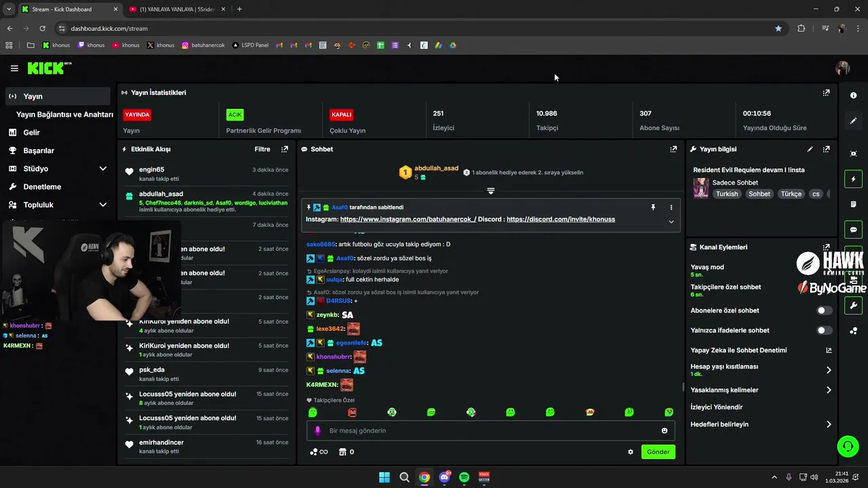Open Hesap yaşı kısıtlaması options arrow
The height and width of the screenshot is (488, 868).
[x=829, y=370]
